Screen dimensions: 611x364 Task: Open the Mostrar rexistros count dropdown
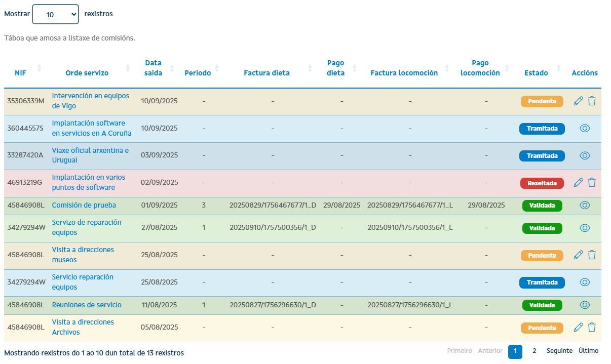pos(55,14)
